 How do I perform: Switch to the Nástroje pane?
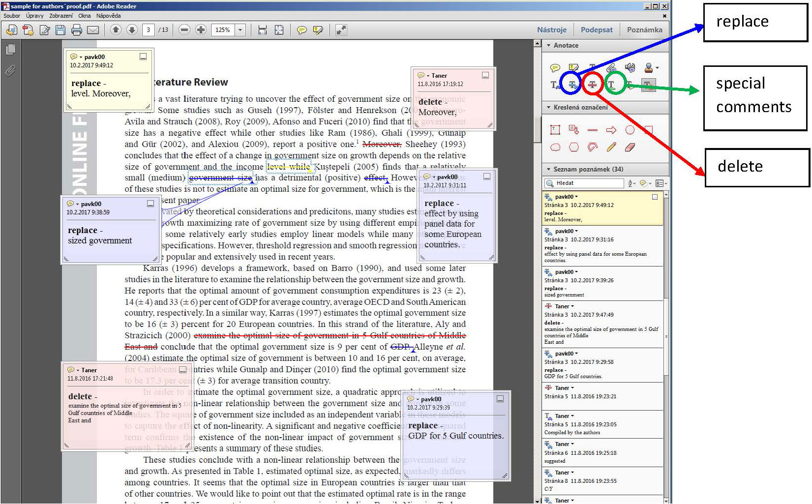tap(552, 30)
